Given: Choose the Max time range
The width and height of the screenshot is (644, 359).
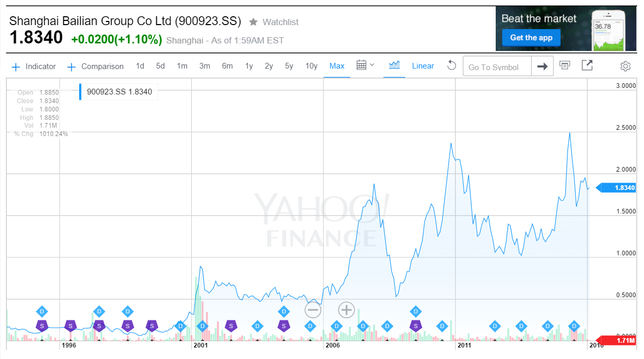Looking at the screenshot, I should click(x=337, y=66).
